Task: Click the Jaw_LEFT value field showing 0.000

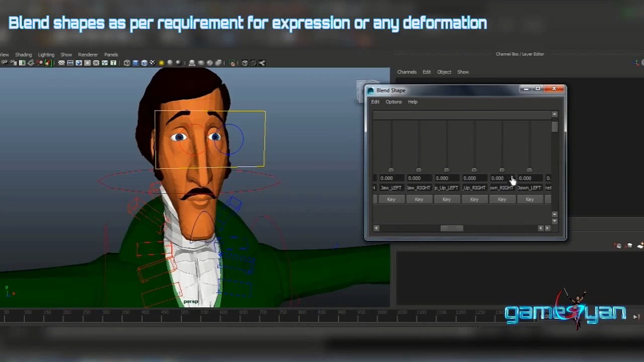Action: click(x=391, y=178)
